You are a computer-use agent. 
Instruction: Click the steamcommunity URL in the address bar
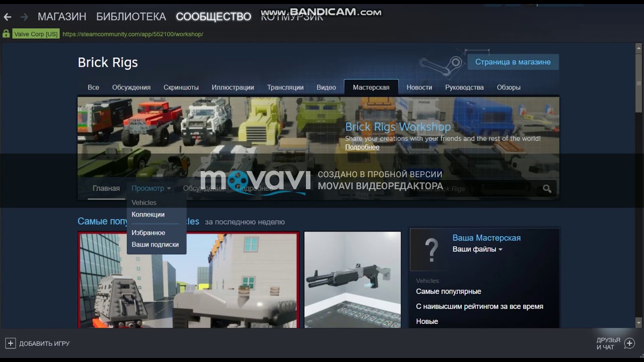133,34
